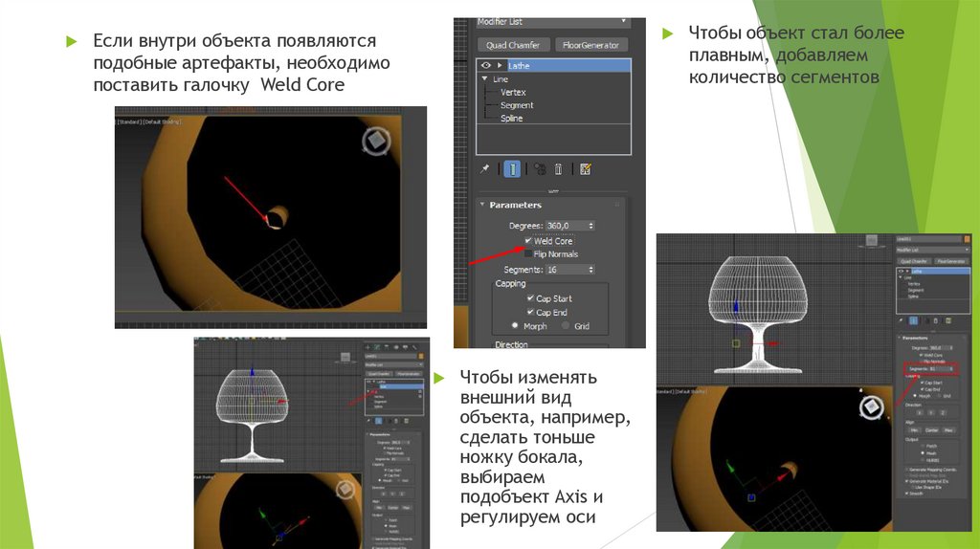Image resolution: width=980 pixels, height=549 pixels.
Task: Toggle Generate Material IDs in 81-segments screenshot
Action: tap(906, 481)
